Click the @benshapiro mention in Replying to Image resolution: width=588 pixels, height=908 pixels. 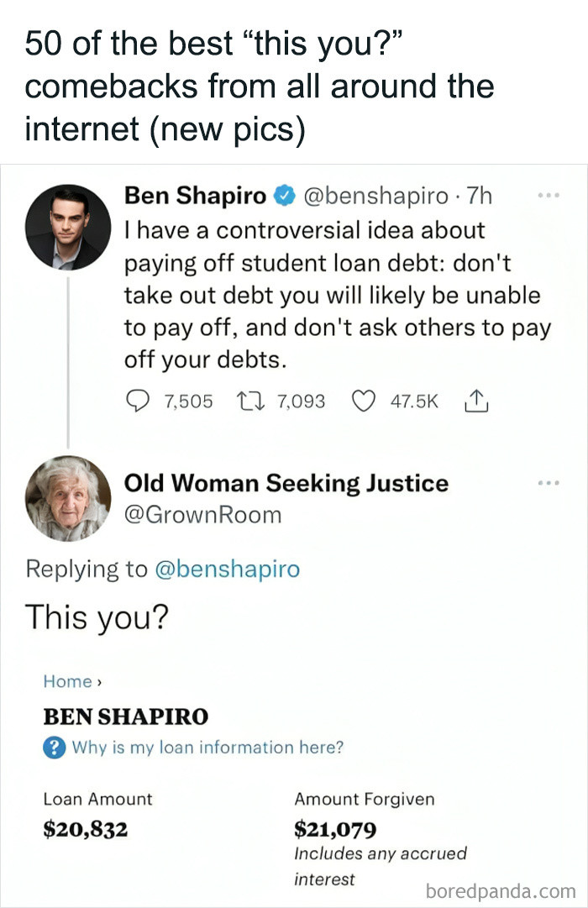coord(227,569)
